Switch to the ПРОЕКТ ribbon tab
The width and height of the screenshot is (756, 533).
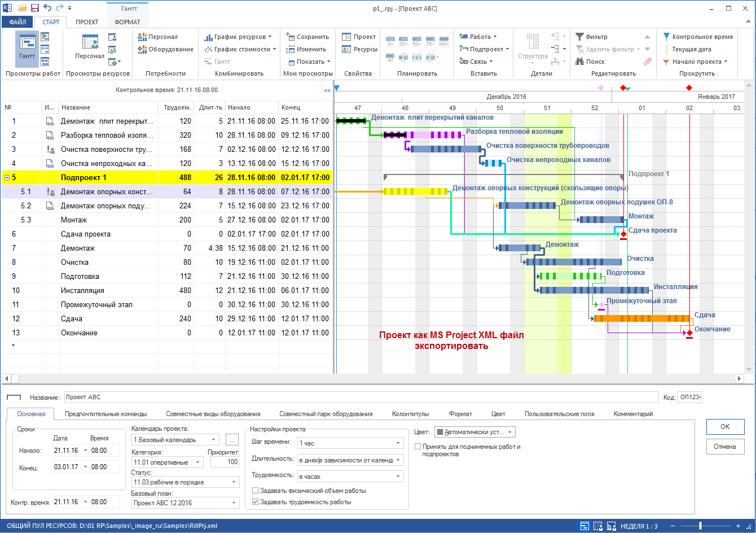(87, 22)
